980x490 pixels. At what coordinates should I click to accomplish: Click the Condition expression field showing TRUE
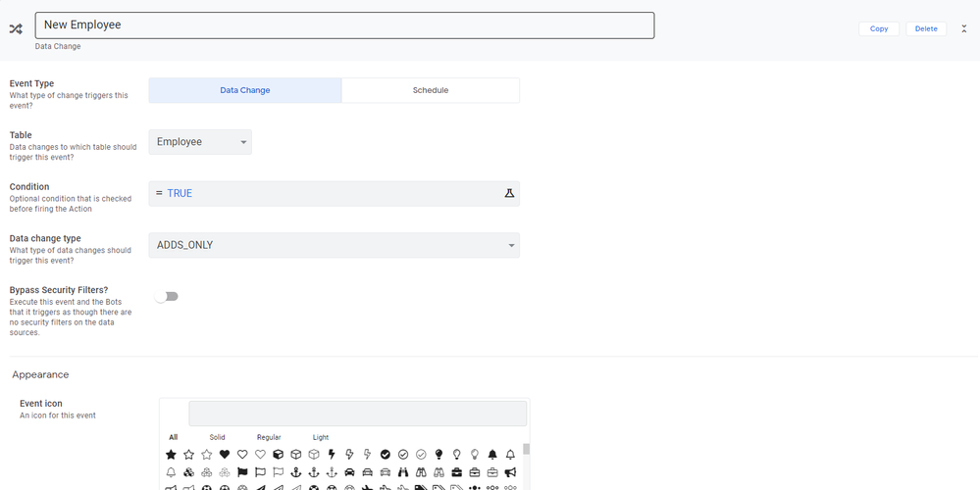click(x=334, y=193)
